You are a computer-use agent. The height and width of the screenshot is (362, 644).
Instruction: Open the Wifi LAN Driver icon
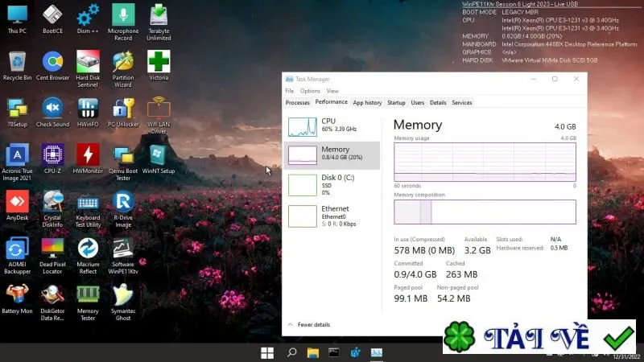(159, 115)
